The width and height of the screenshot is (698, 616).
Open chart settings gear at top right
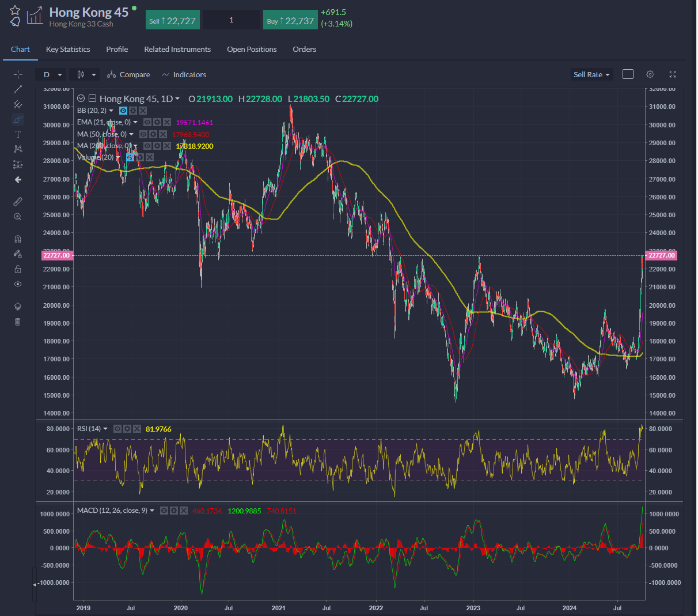(650, 74)
